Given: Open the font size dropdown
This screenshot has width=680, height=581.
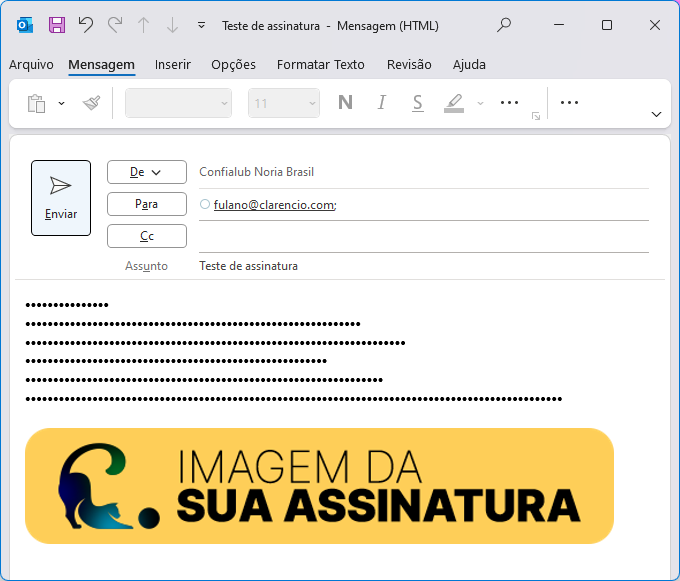Looking at the screenshot, I should 284,103.
